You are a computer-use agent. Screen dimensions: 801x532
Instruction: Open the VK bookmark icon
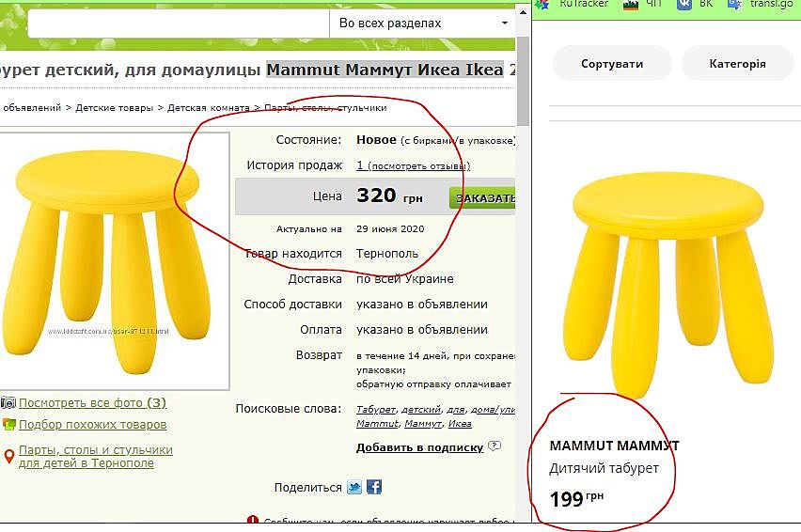click(683, 4)
